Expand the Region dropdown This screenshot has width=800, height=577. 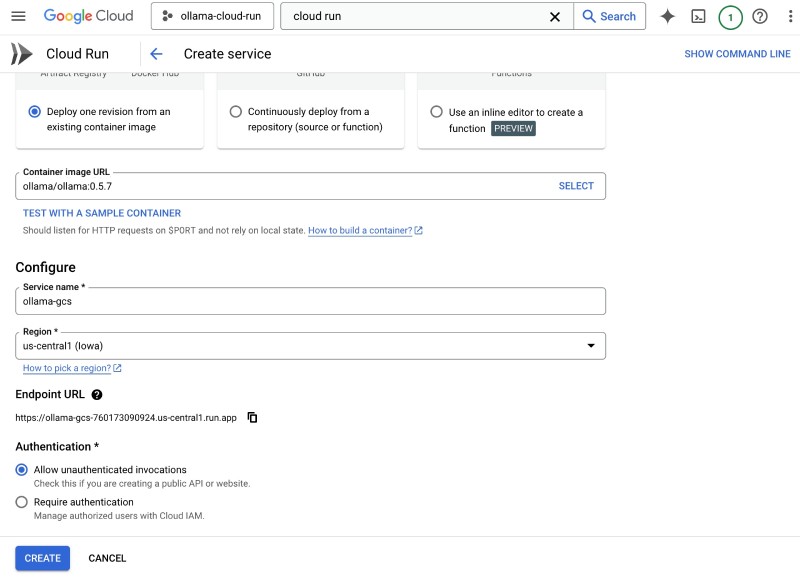[589, 346]
